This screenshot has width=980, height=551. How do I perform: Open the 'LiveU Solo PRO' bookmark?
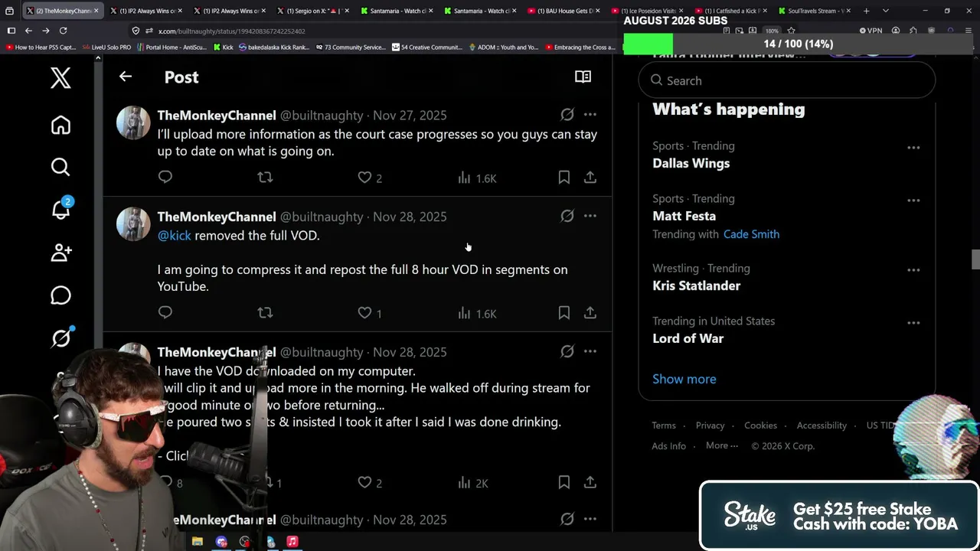pyautogui.click(x=106, y=47)
